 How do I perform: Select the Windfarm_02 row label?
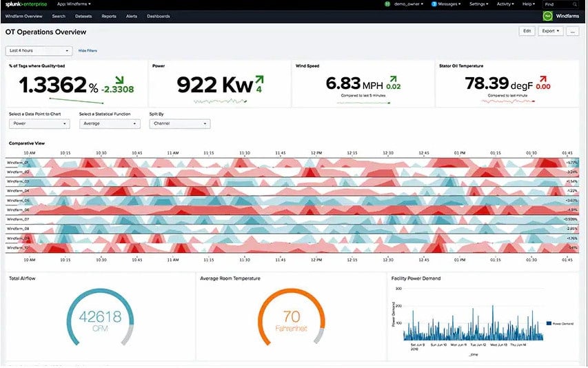pos(18,172)
